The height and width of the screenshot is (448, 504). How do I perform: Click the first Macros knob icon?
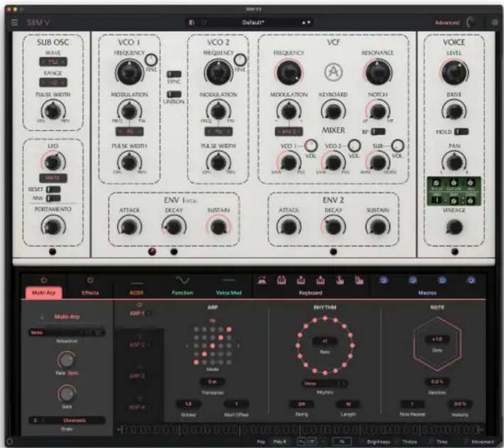tap(383, 280)
